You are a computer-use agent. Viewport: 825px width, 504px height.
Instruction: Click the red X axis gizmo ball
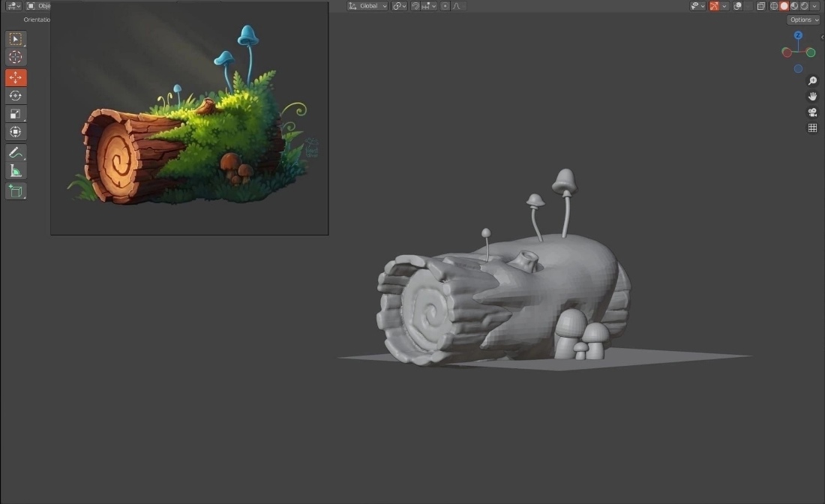[x=787, y=52]
